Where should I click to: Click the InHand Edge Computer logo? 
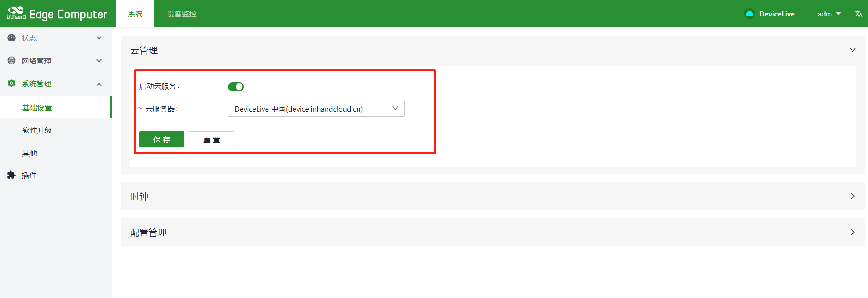pyautogui.click(x=57, y=14)
